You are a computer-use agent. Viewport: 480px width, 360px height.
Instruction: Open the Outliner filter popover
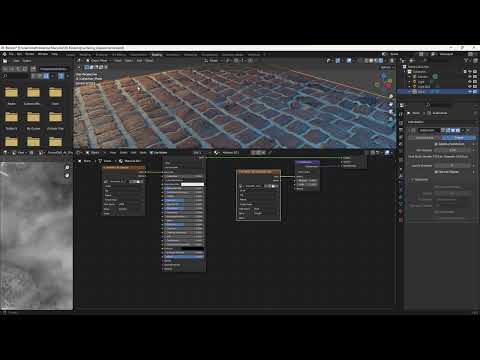pos(467,61)
